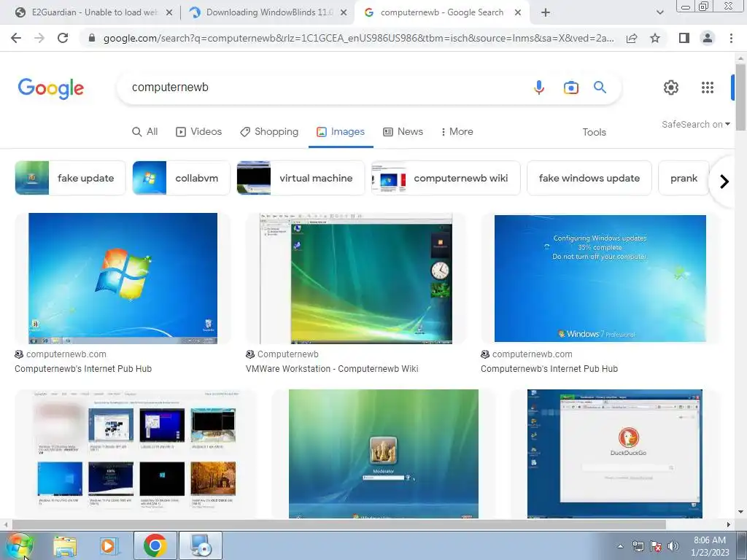Open the Chrome side panel icon

coord(684,38)
